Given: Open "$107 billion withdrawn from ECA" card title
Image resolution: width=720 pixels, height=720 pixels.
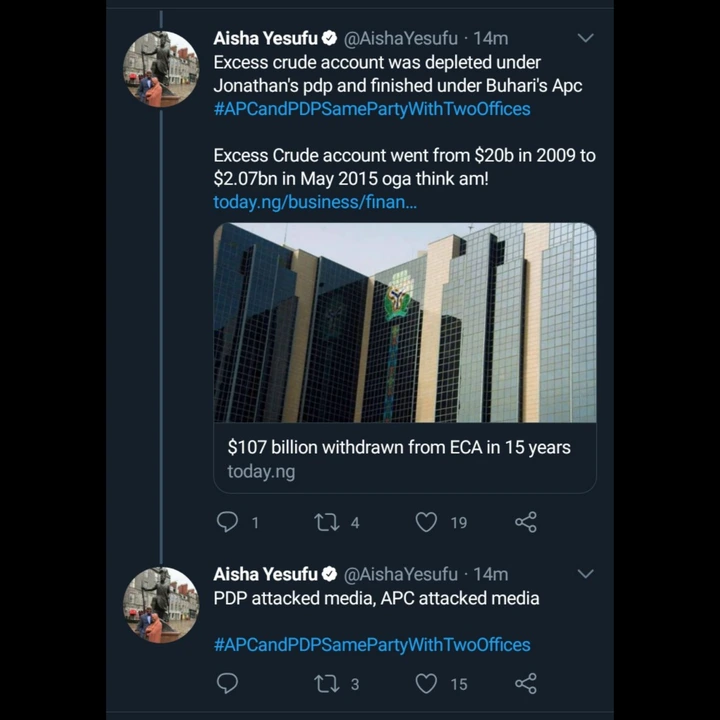Looking at the screenshot, I should click(399, 447).
